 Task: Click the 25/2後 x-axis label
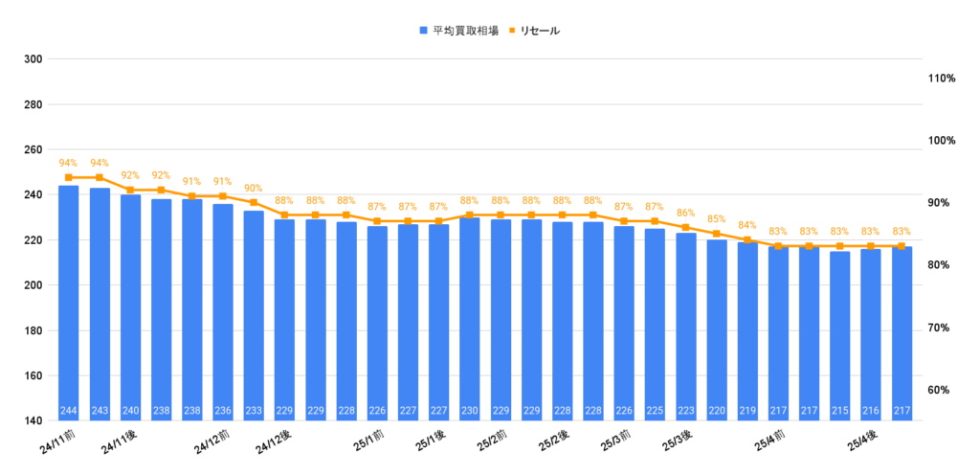coord(552,440)
